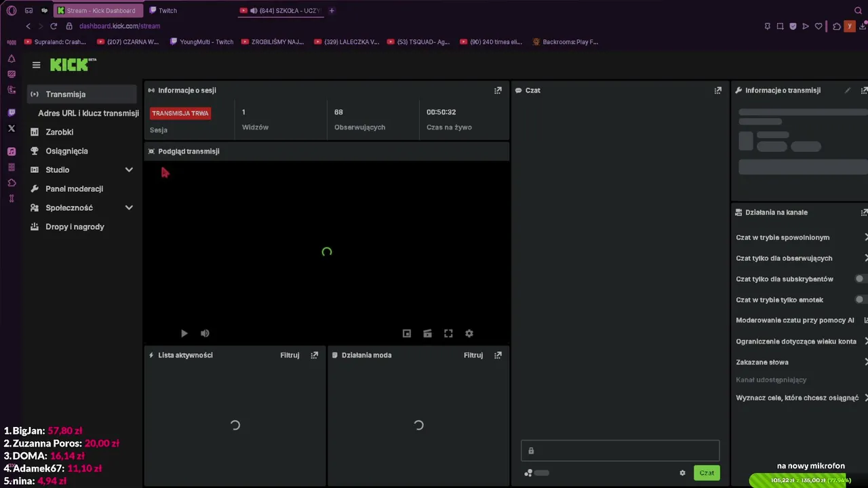Edit stream info with the pencil icon
Screen dimensions: 868x488
tap(847, 90)
